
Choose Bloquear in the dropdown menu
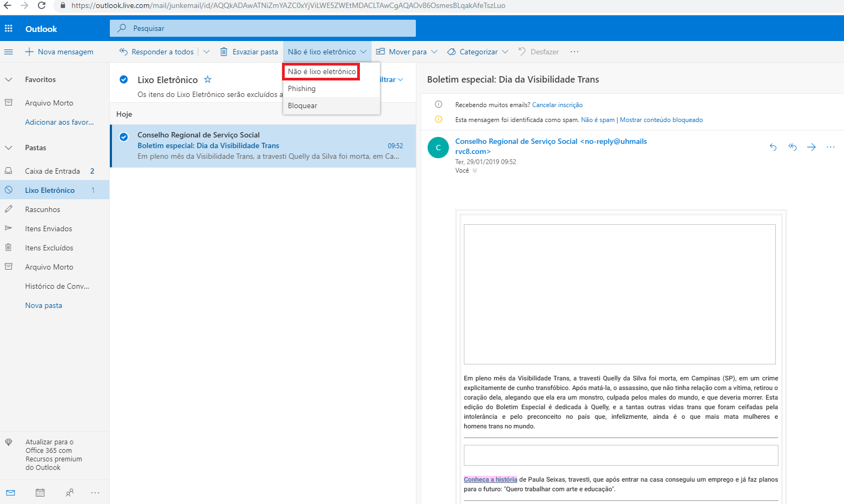point(302,105)
